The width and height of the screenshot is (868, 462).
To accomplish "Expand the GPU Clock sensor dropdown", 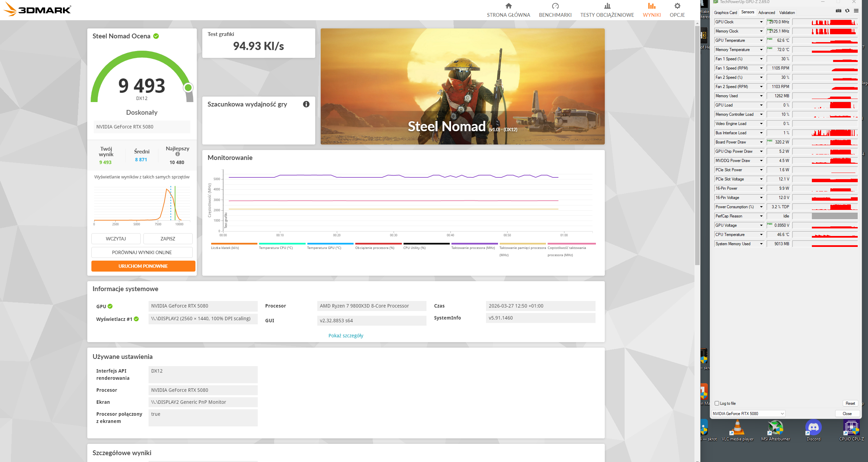I will point(761,22).
